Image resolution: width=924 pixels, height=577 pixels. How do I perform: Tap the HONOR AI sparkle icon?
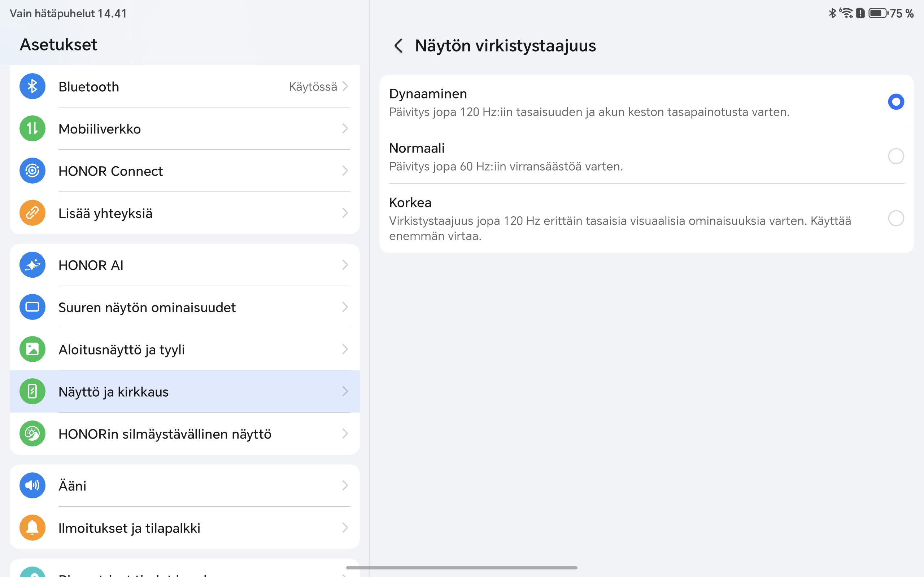32,265
